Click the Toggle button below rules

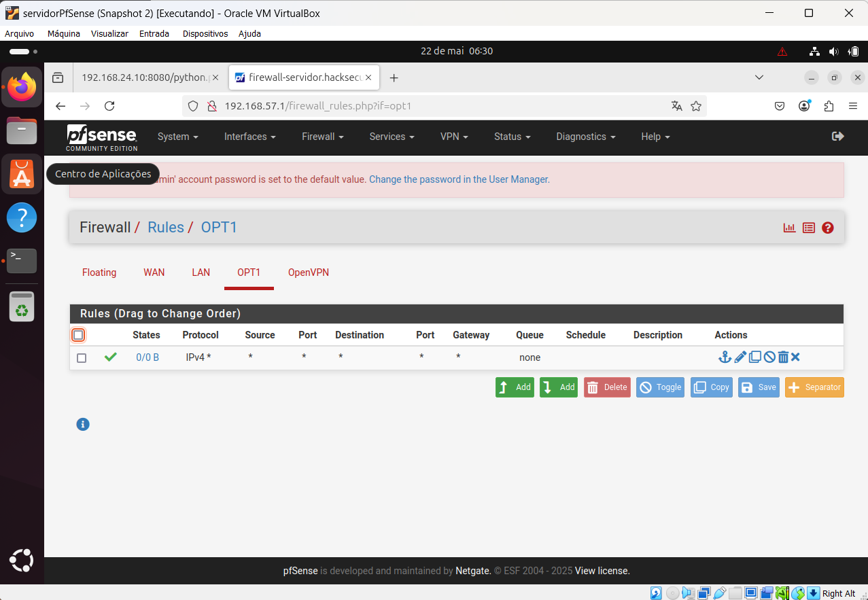pos(660,387)
